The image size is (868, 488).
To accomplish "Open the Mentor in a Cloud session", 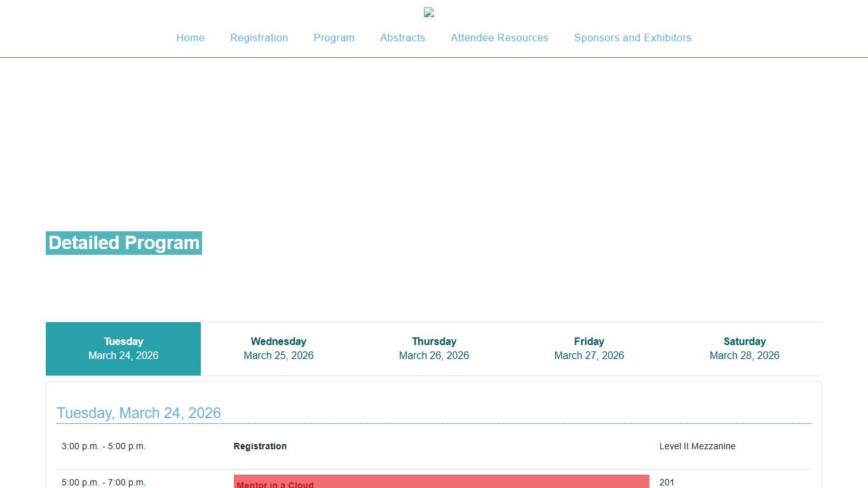I will [x=275, y=484].
